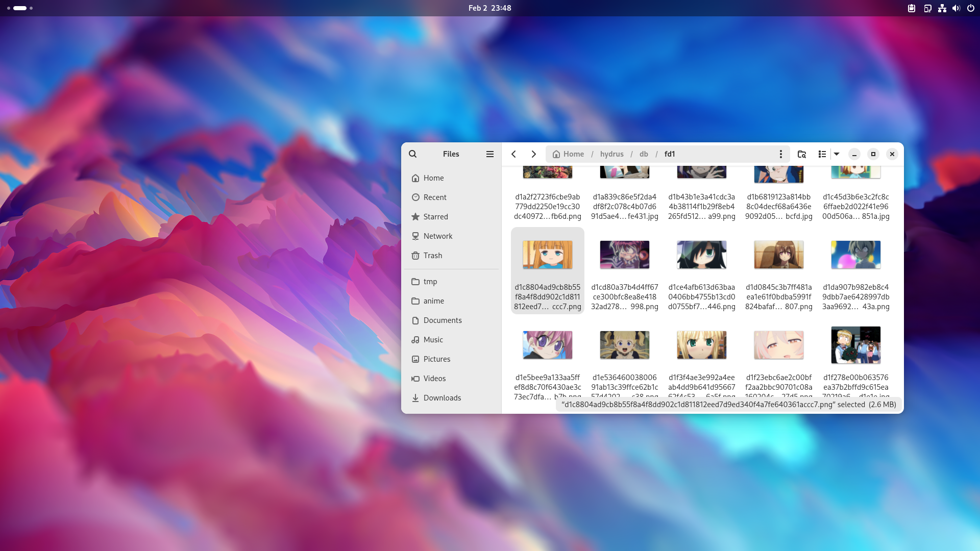
Task: Open Pictures in the sidebar
Action: pyautogui.click(x=451, y=359)
